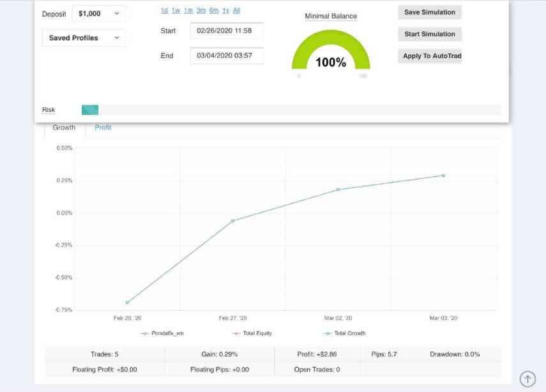546x392 pixels.
Task: Expand the Saved Profiles dropdown
Action: click(84, 38)
